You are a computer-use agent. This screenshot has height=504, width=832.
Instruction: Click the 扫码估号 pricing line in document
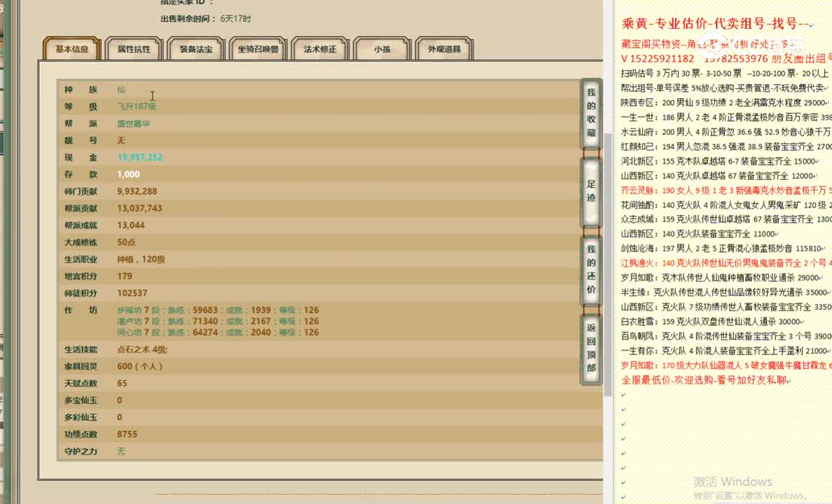point(724,73)
